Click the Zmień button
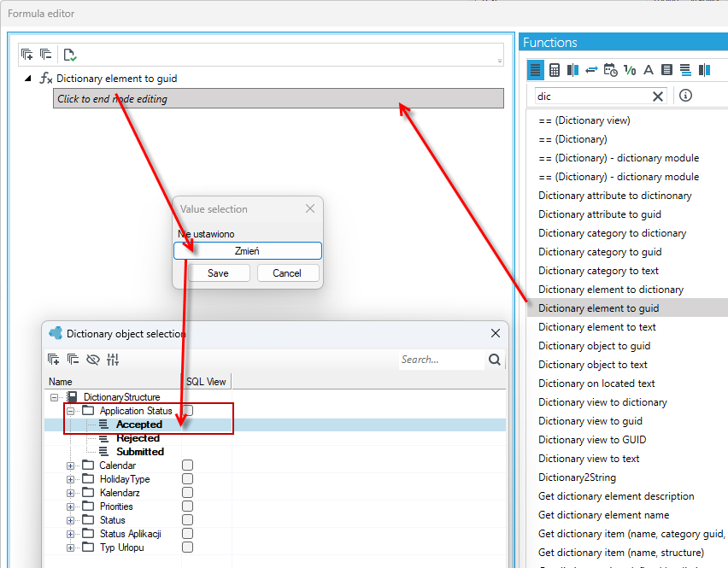 [x=248, y=251]
